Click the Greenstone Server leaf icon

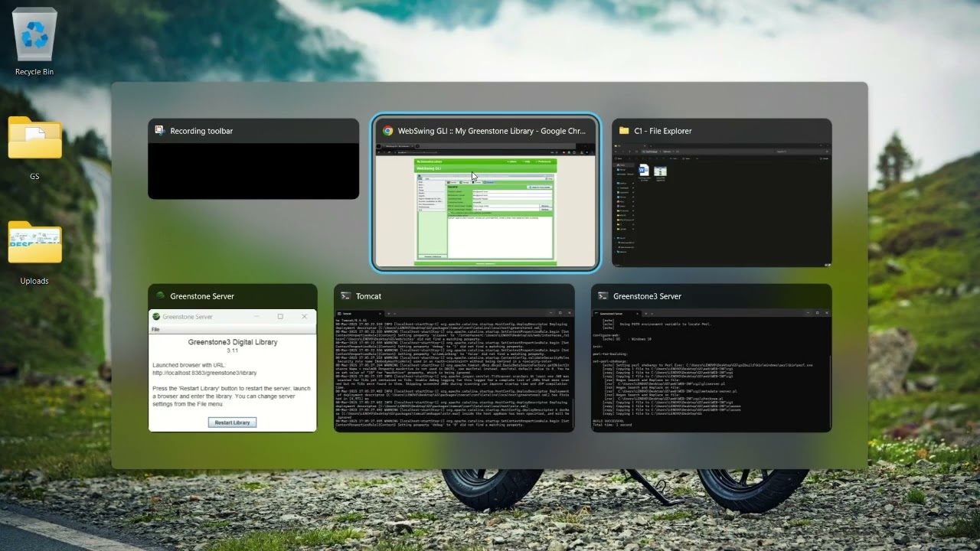[160, 296]
